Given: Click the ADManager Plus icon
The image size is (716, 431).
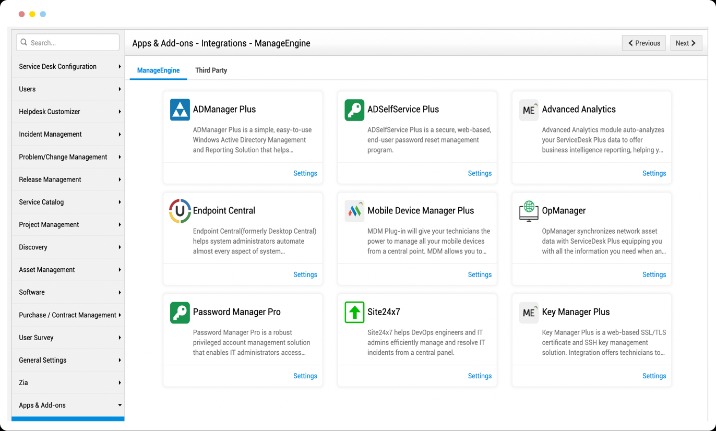Looking at the screenshot, I should click(x=180, y=110).
